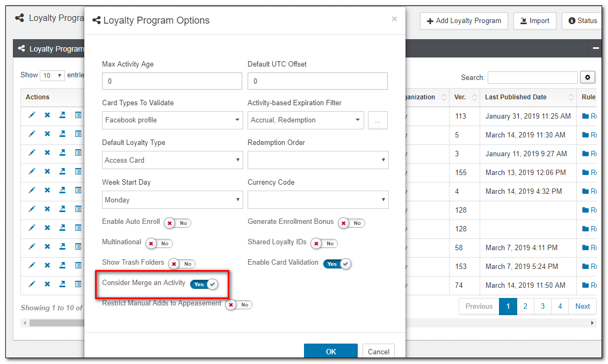The width and height of the screenshot is (608, 364).
Task: Turn off Consider Merge an Activity
Action: [x=204, y=284]
